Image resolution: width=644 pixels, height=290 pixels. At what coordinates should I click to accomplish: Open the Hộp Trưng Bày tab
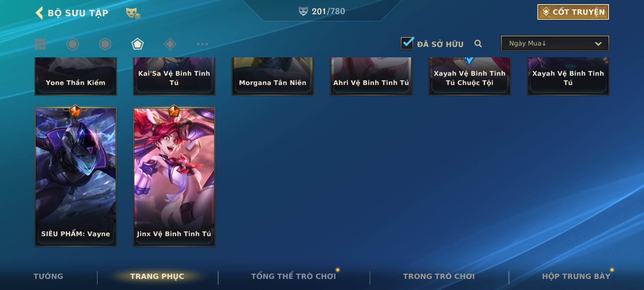(x=576, y=276)
